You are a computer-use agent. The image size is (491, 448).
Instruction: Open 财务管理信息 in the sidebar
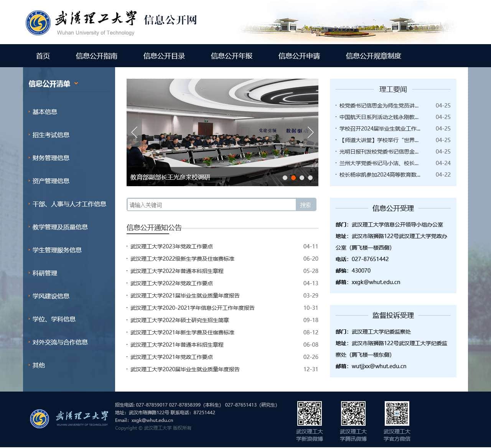(51, 158)
